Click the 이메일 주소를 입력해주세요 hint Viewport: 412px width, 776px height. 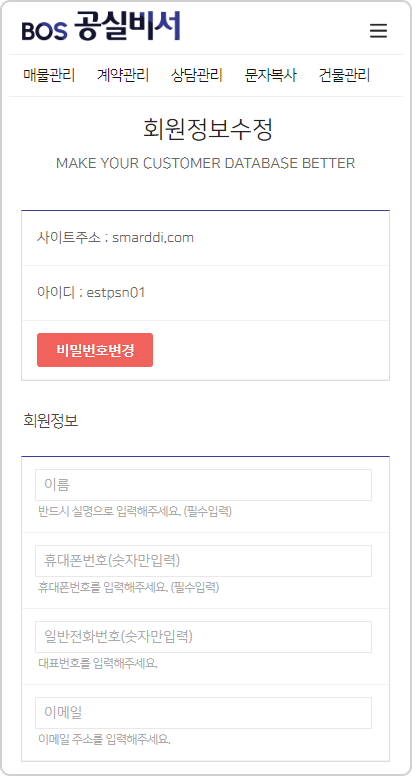pos(104,740)
